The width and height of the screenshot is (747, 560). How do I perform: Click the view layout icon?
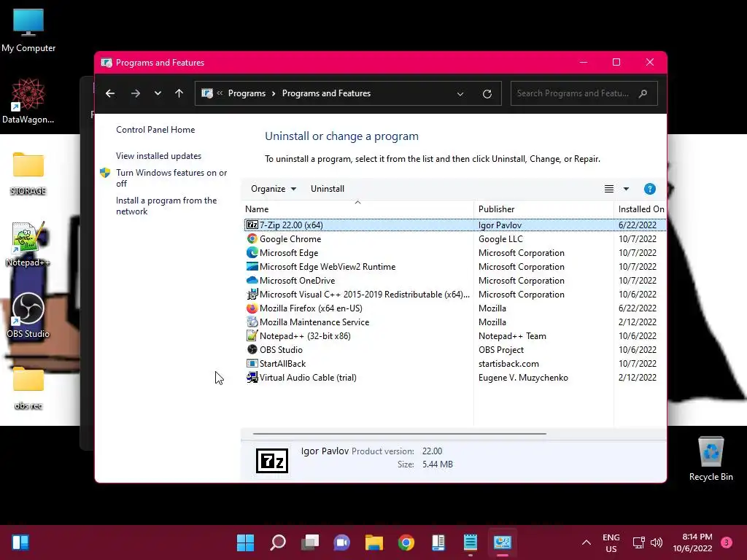609,189
